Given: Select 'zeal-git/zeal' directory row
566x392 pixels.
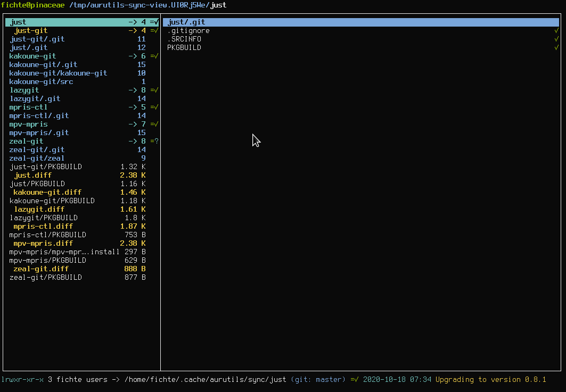Looking at the screenshot, I should click(x=82, y=159).
